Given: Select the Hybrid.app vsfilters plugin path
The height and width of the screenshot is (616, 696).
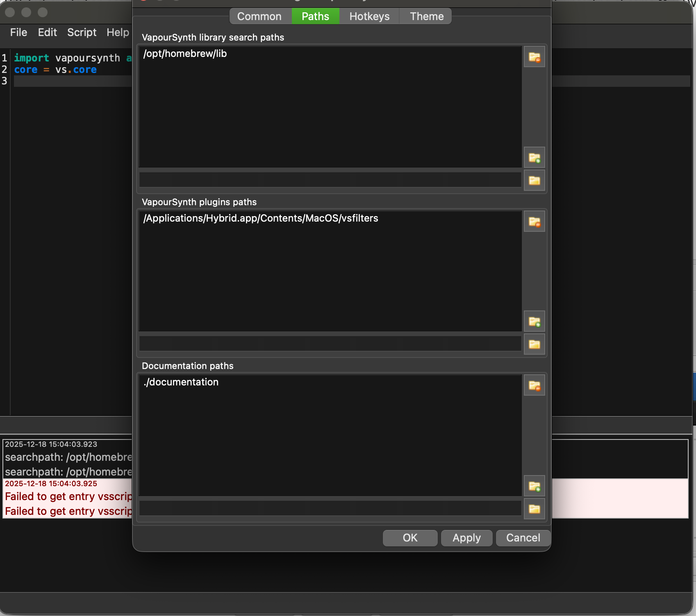Looking at the screenshot, I should pyautogui.click(x=260, y=218).
